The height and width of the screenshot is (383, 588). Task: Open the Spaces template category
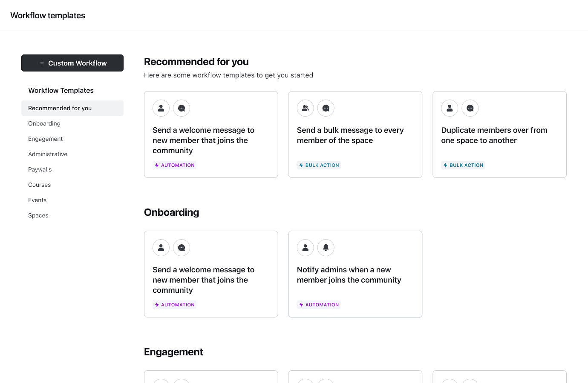38,215
